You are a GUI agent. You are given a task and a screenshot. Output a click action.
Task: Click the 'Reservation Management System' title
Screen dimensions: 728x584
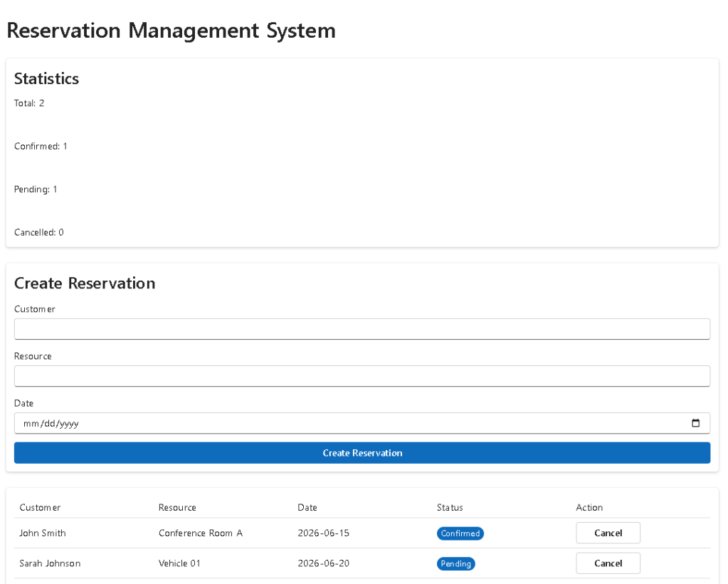point(171,31)
